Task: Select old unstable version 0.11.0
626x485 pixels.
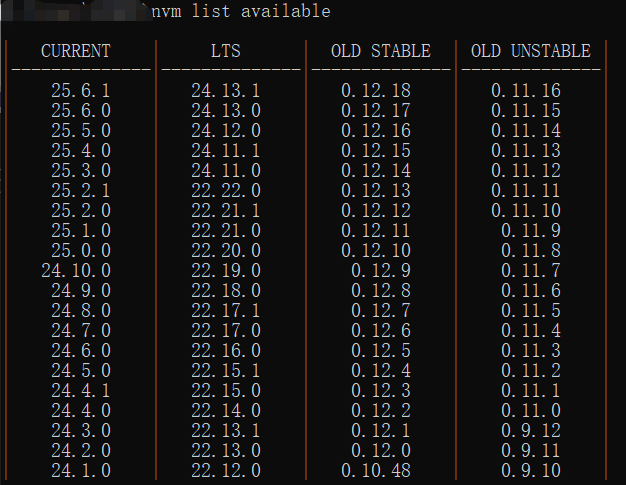Action: (x=531, y=410)
